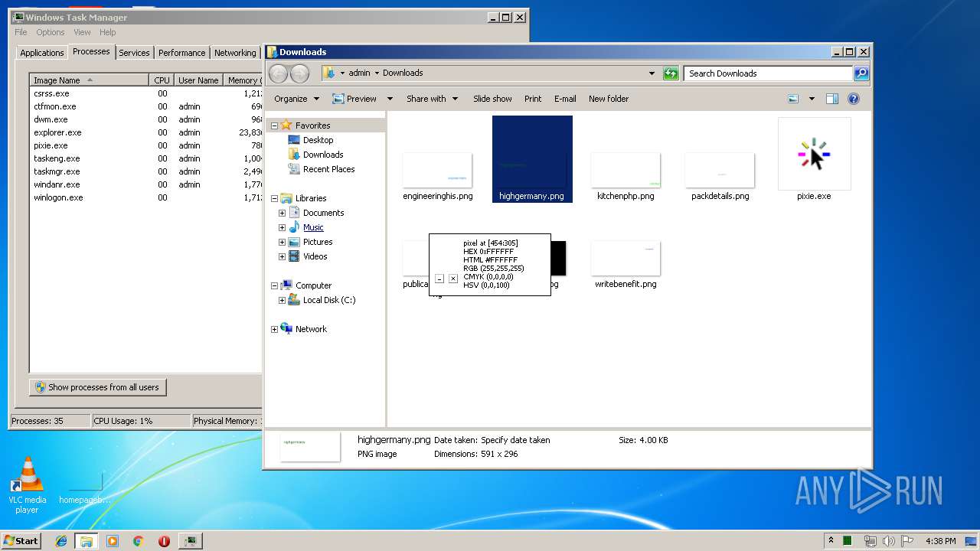The height and width of the screenshot is (551, 980).
Task: Click the Start button
Action: point(21,540)
